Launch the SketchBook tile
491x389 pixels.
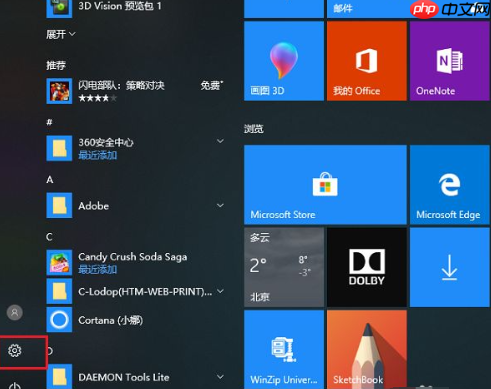coord(367,350)
